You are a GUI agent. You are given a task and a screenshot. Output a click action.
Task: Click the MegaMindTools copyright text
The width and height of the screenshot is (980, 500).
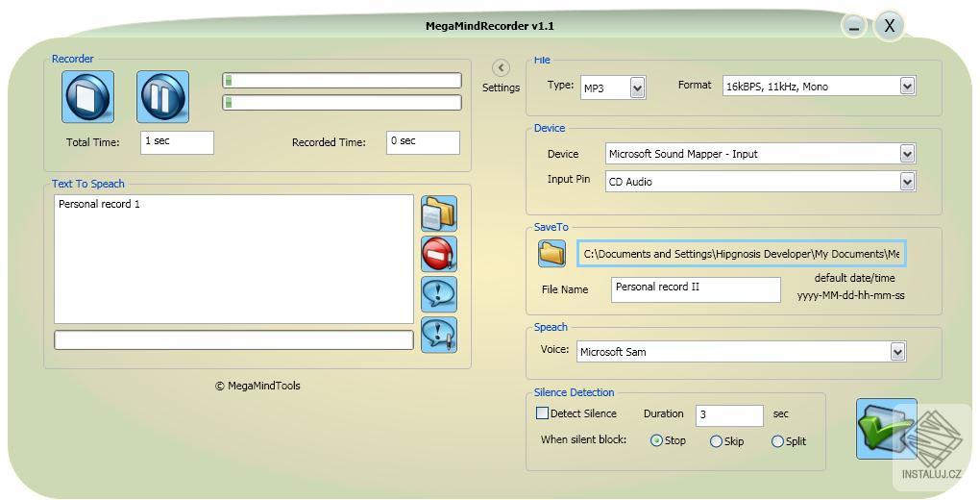257,386
